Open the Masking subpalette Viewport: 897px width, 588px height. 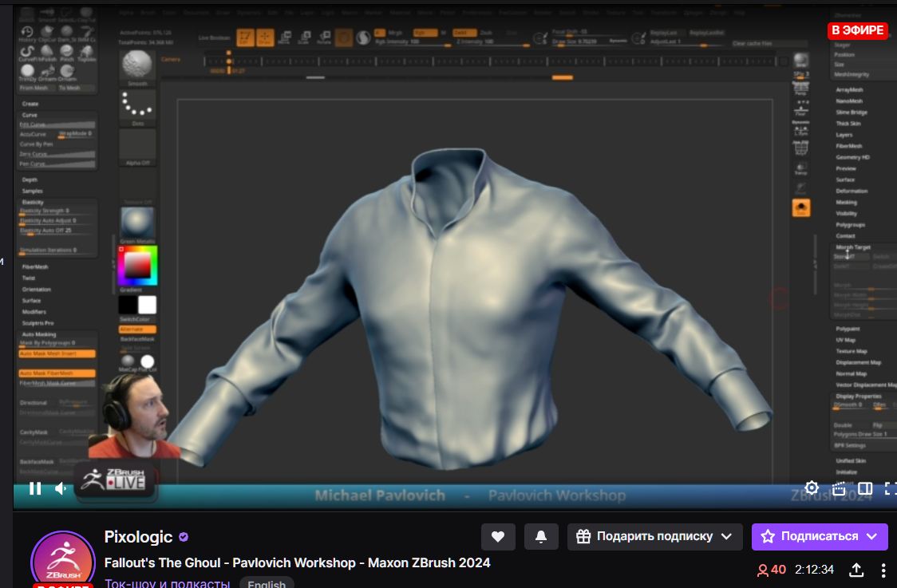(847, 203)
